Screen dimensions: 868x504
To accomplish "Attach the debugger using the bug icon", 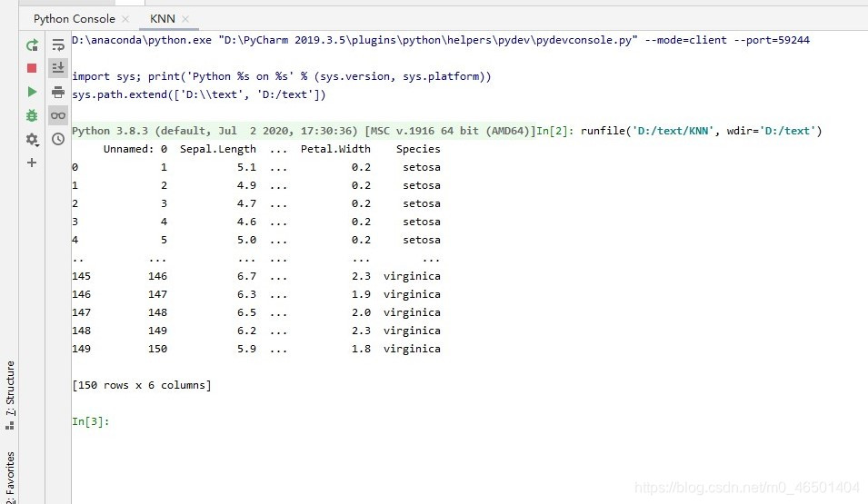I will coord(32,115).
